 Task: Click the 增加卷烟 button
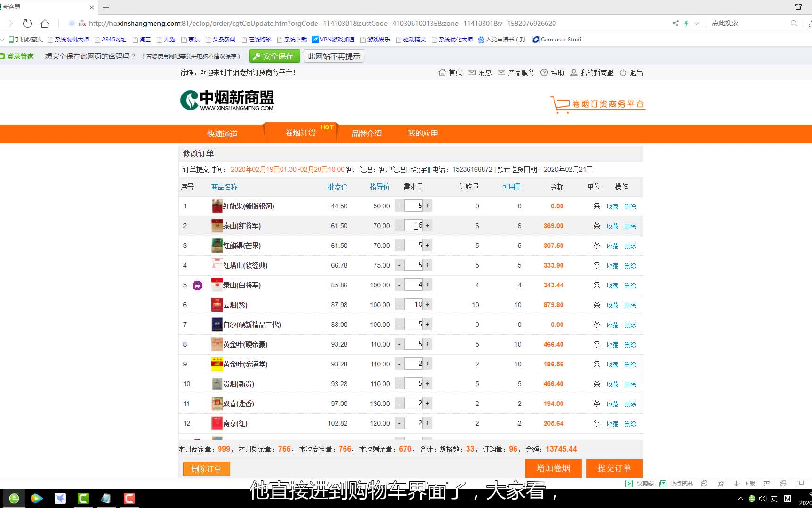[553, 468]
